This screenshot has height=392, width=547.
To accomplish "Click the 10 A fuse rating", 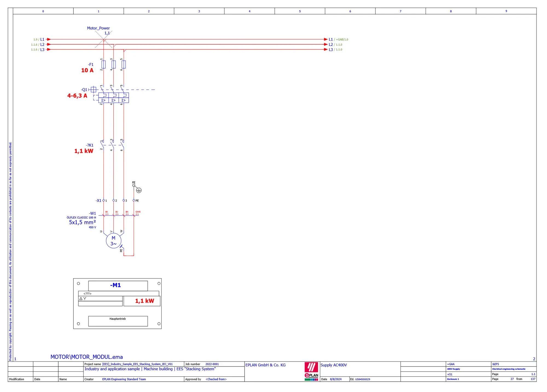I will (87, 70).
